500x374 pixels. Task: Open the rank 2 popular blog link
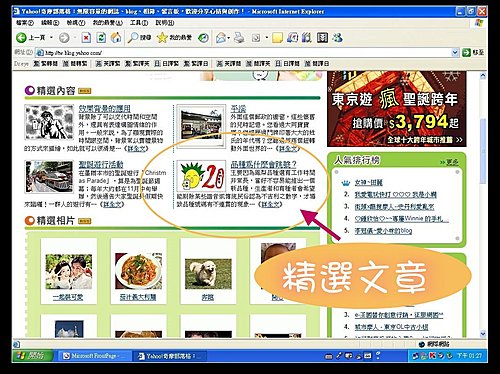click(x=395, y=195)
